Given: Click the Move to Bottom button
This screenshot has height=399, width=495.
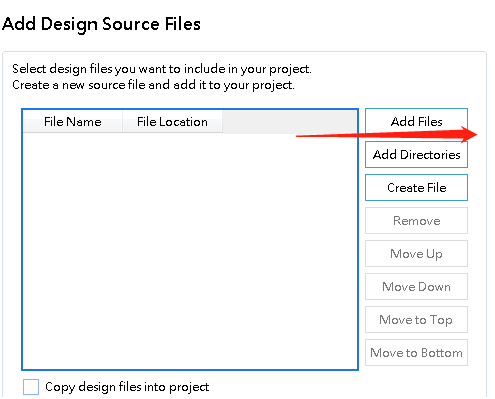Looking at the screenshot, I should [x=416, y=352].
